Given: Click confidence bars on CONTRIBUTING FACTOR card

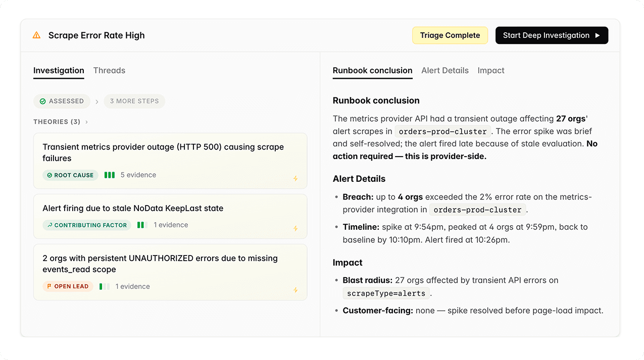Looking at the screenshot, I should [142, 225].
